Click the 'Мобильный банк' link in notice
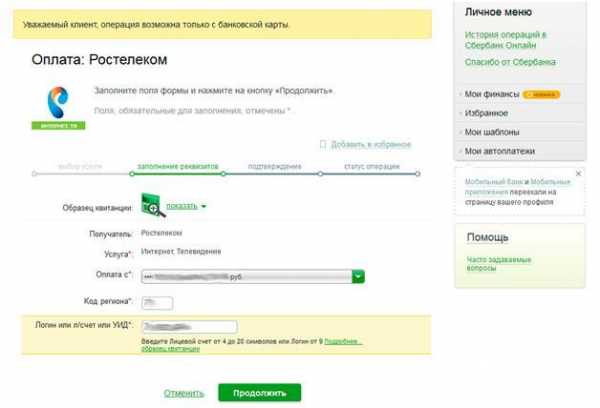The width and height of the screenshot is (600, 408). 494,182
